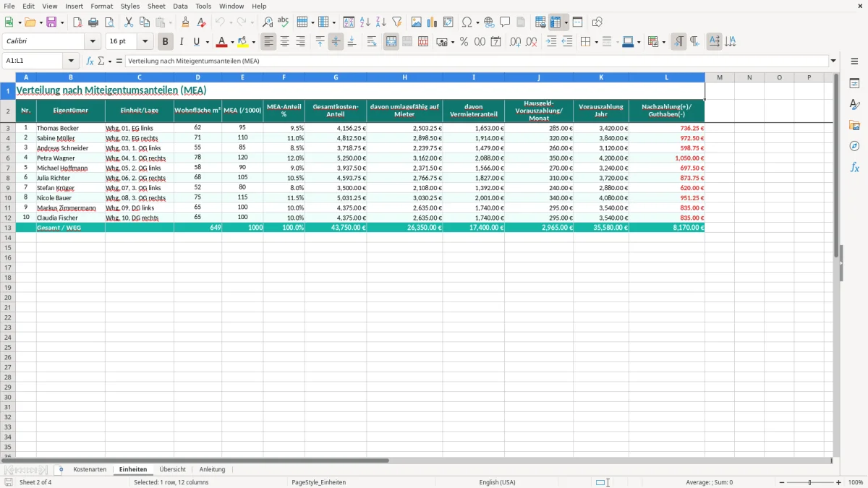Viewport: 868px width, 488px height.
Task: Click the Add Decimal Place icon
Action: pyautogui.click(x=515, y=42)
